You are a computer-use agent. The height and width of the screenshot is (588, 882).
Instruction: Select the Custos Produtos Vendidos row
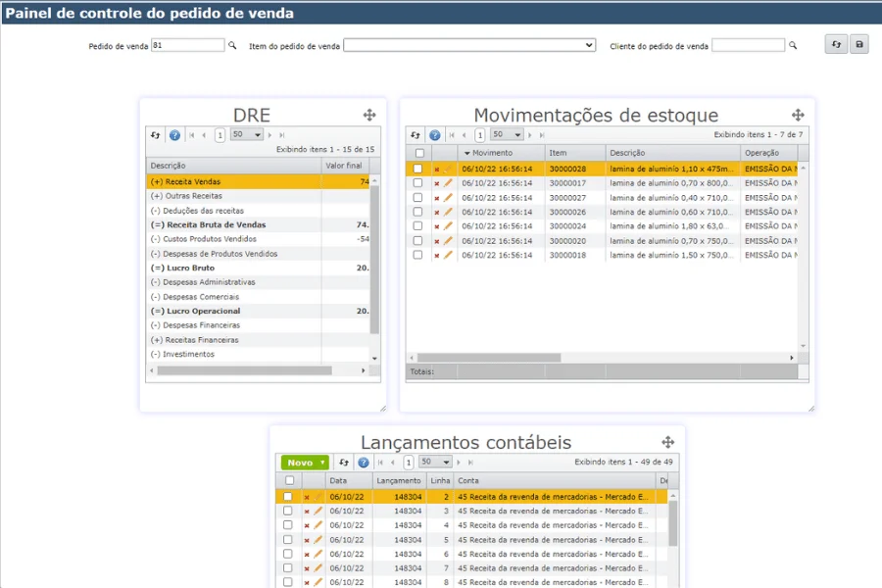[x=258, y=239]
